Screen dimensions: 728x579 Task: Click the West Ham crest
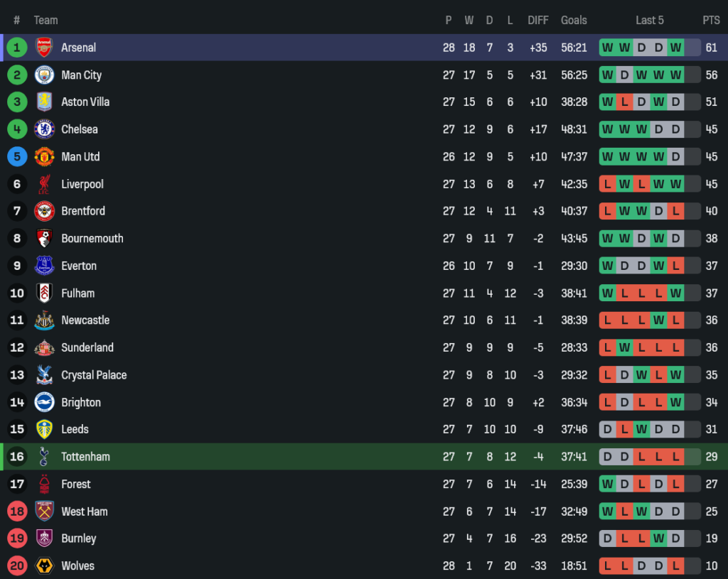click(x=44, y=512)
